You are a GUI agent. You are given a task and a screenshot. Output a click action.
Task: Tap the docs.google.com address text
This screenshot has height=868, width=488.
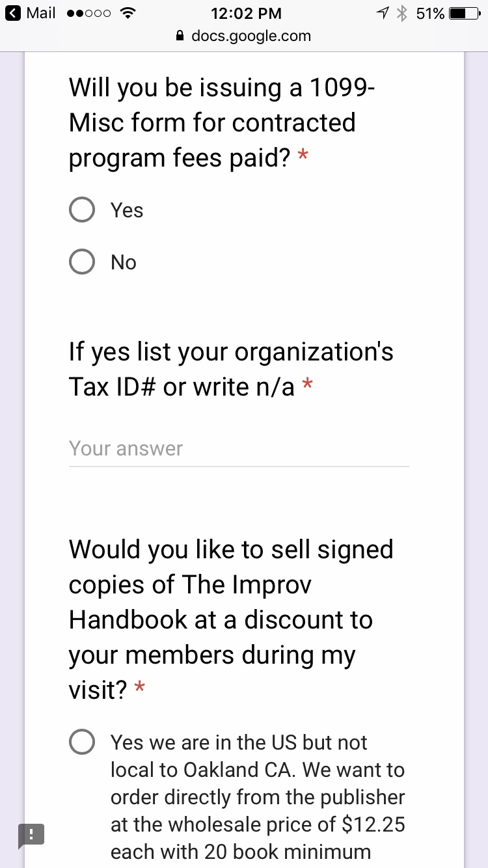point(251,36)
